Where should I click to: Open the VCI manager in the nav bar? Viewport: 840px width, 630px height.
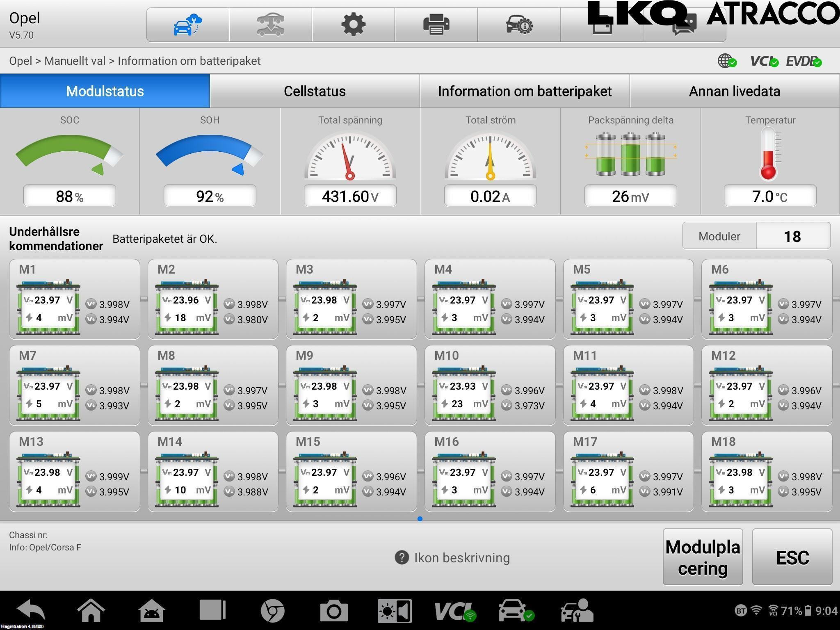[x=455, y=611]
